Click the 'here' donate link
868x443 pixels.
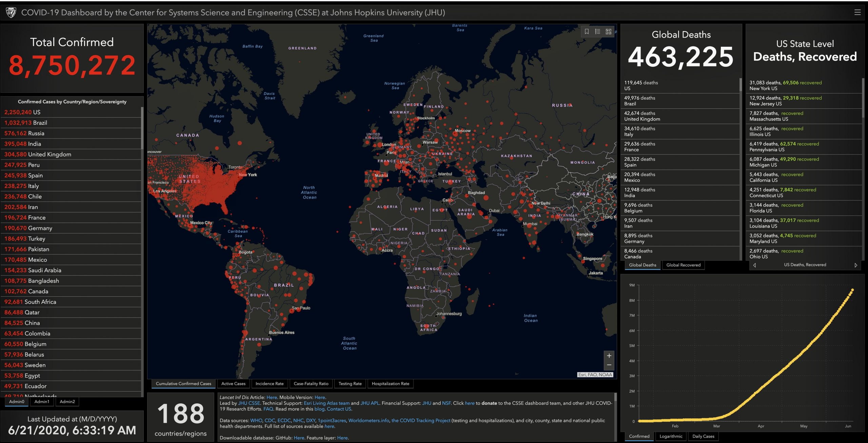click(x=470, y=403)
